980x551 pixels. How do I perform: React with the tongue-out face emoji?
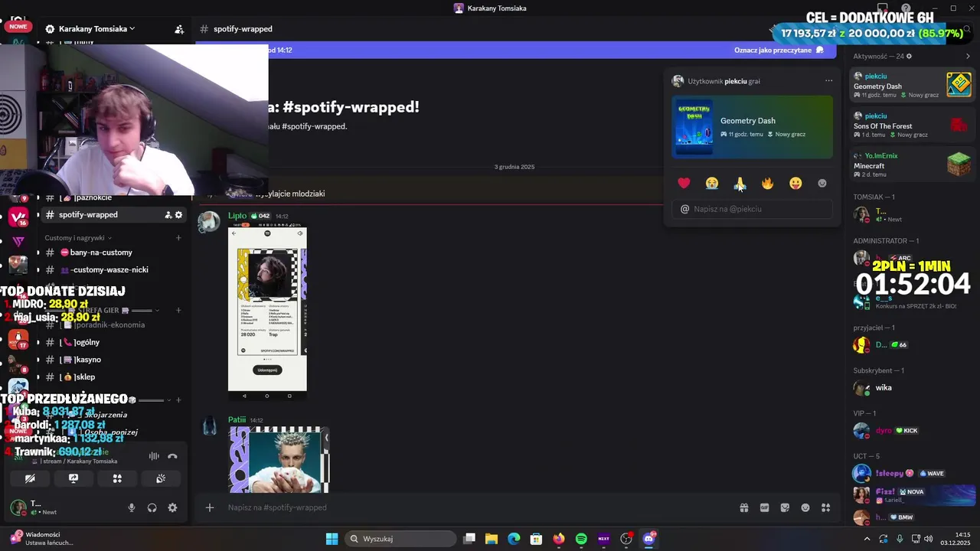[x=795, y=183]
